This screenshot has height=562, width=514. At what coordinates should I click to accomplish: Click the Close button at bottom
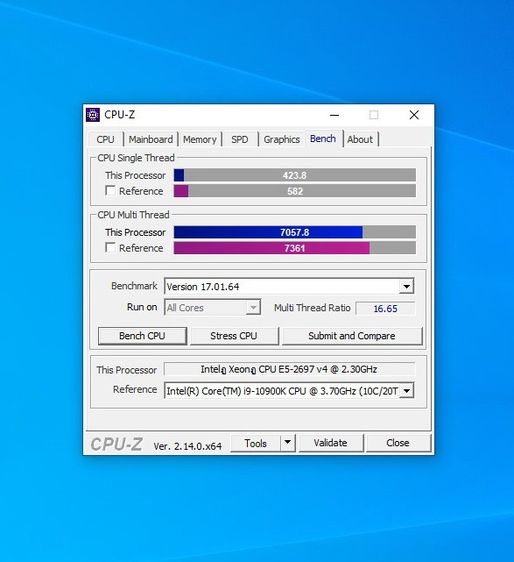pyautogui.click(x=398, y=443)
